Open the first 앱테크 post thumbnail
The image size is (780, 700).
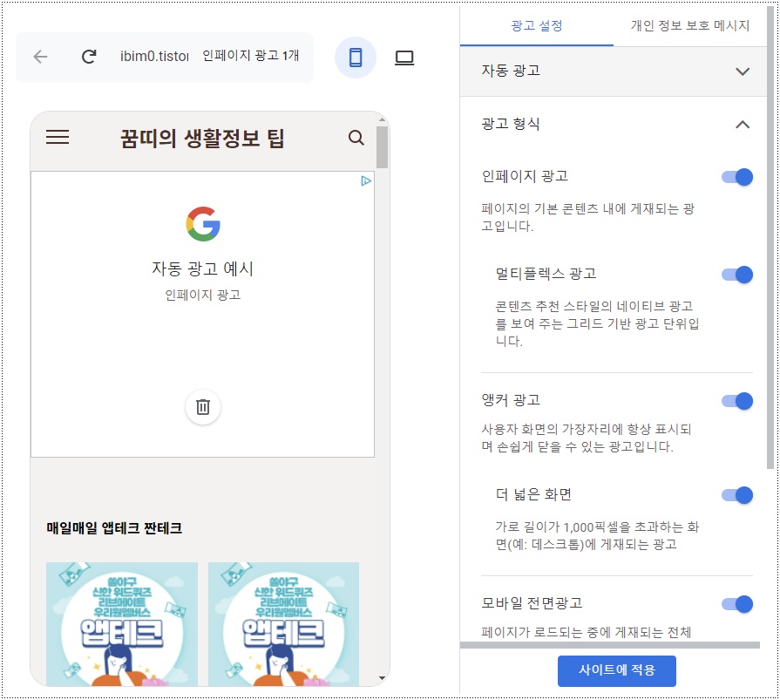122,624
